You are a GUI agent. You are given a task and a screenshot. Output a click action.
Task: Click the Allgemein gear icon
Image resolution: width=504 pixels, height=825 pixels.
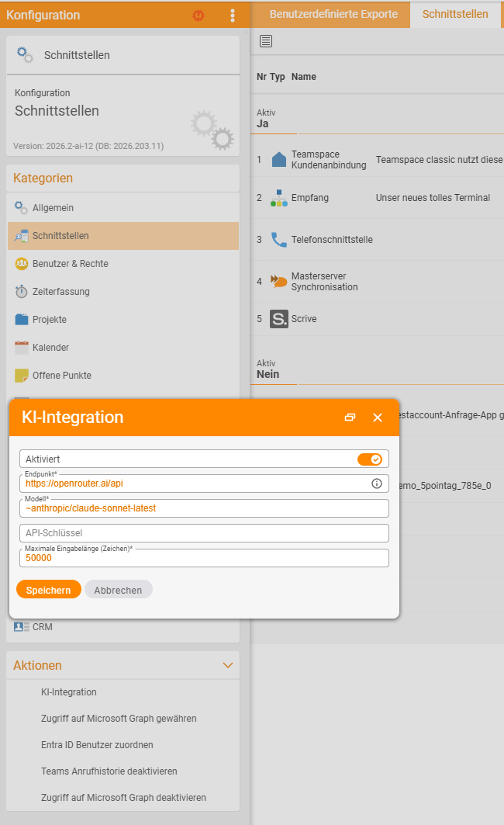(x=21, y=207)
